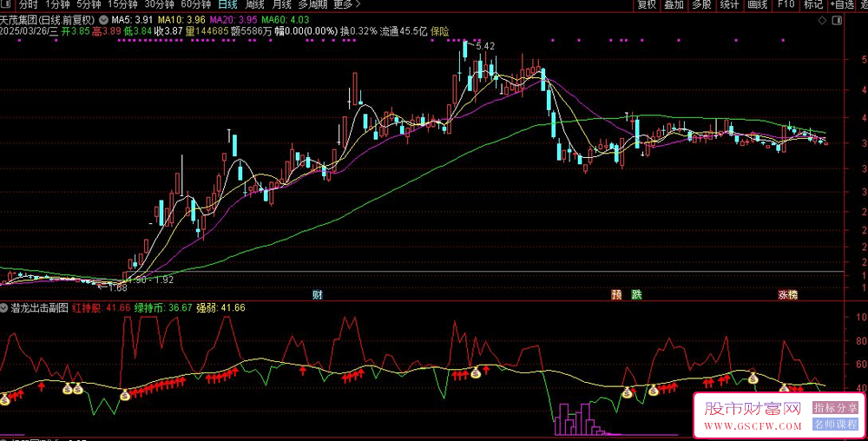Open the 潜龙出击副图 indicator dropdown arrow
Image resolution: width=868 pixels, height=441 pixels.
[5, 307]
